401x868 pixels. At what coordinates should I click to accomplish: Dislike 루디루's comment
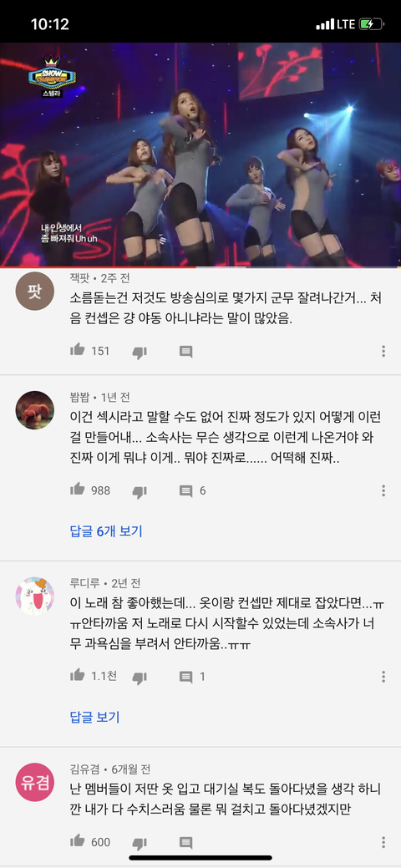point(140,678)
